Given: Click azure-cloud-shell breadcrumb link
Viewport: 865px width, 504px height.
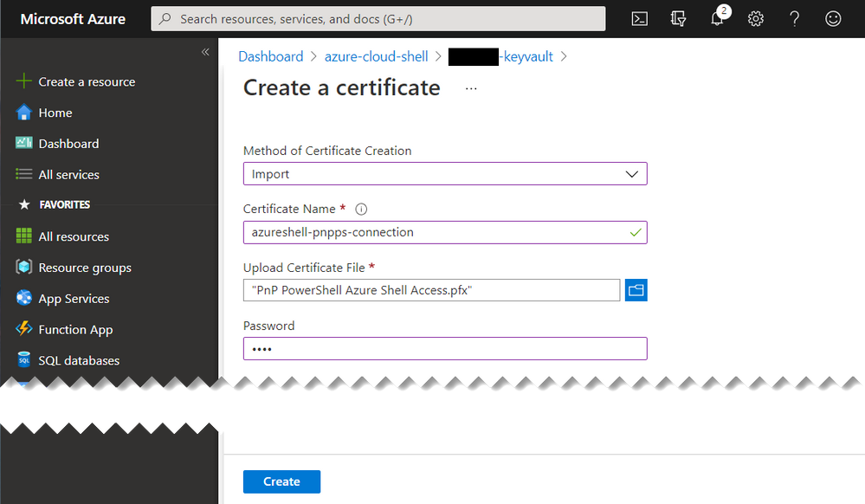Looking at the screenshot, I should (x=377, y=56).
